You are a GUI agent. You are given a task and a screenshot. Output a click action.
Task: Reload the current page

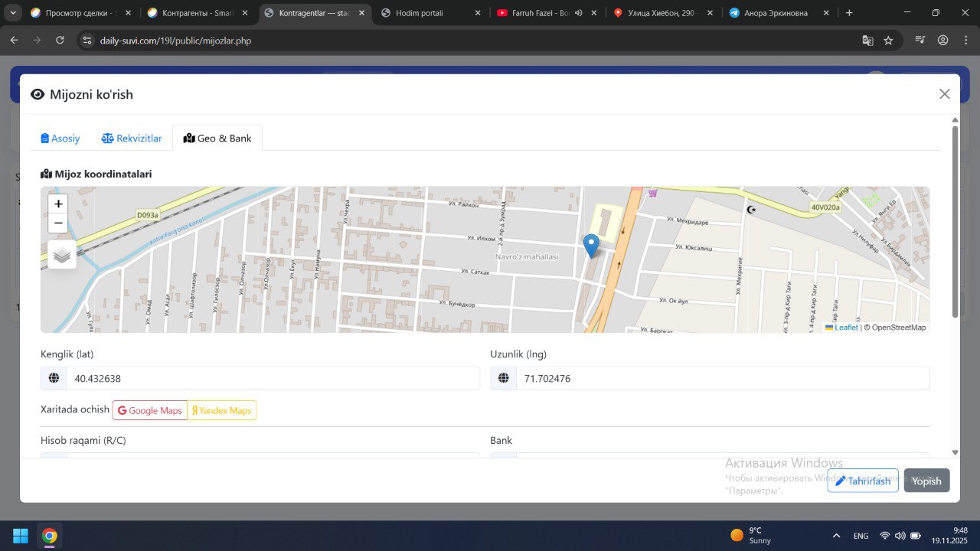(60, 41)
